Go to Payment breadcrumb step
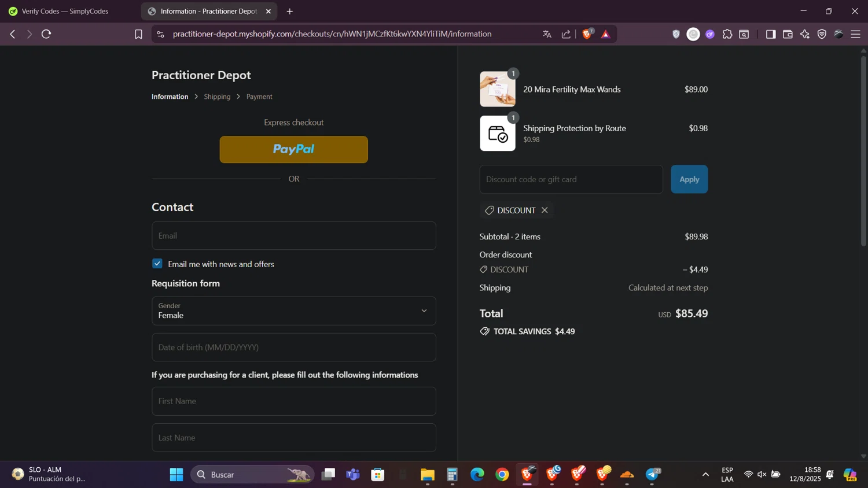The image size is (868, 488). (259, 97)
